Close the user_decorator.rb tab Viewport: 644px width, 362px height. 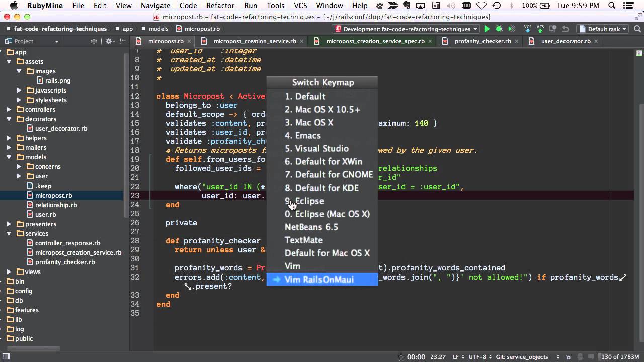click(596, 41)
